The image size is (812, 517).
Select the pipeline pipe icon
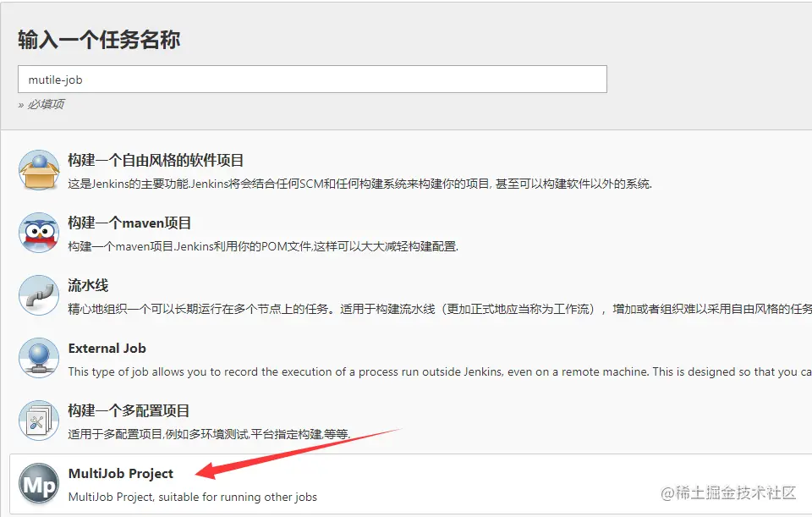(x=39, y=295)
